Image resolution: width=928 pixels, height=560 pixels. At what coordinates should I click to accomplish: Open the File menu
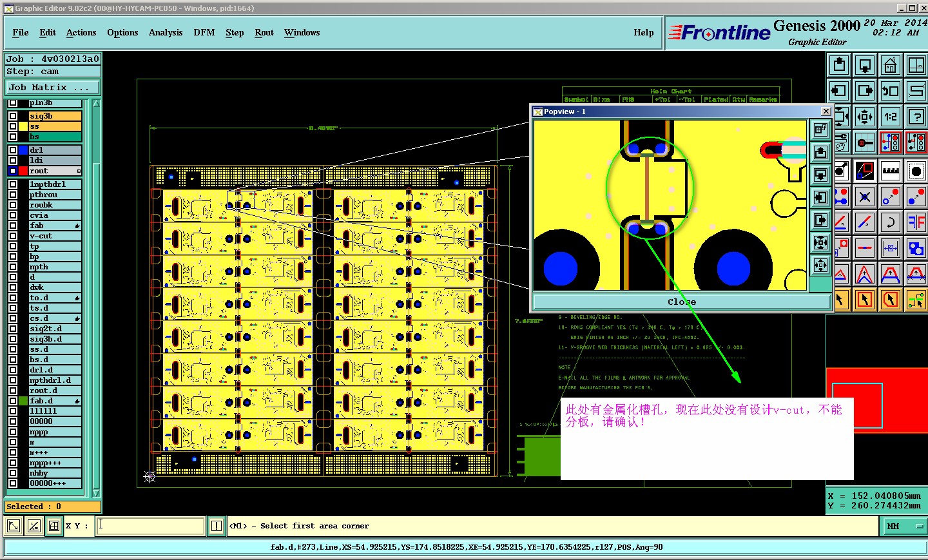[21, 33]
